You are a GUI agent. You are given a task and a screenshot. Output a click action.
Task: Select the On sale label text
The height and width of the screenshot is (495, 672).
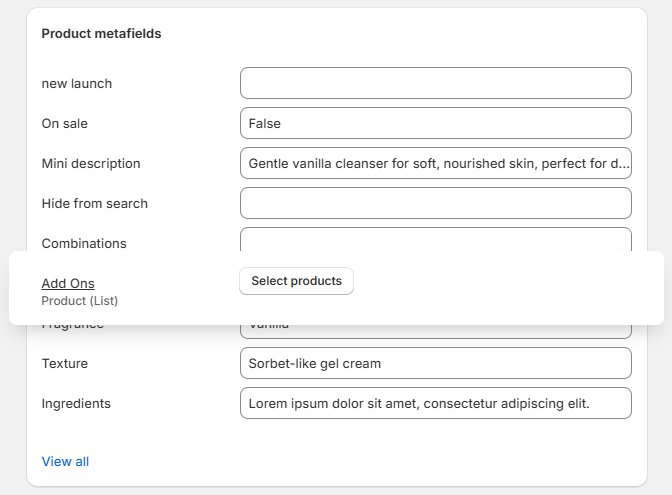tap(65, 123)
